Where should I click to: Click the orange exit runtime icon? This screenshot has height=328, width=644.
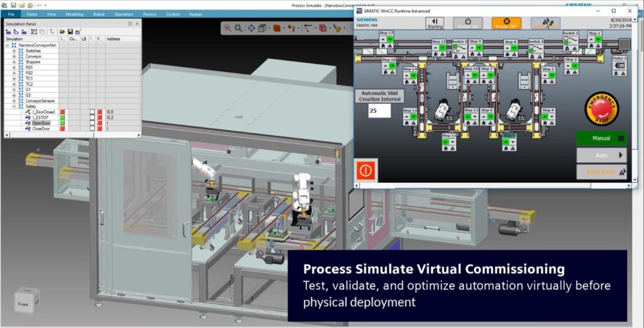(365, 170)
